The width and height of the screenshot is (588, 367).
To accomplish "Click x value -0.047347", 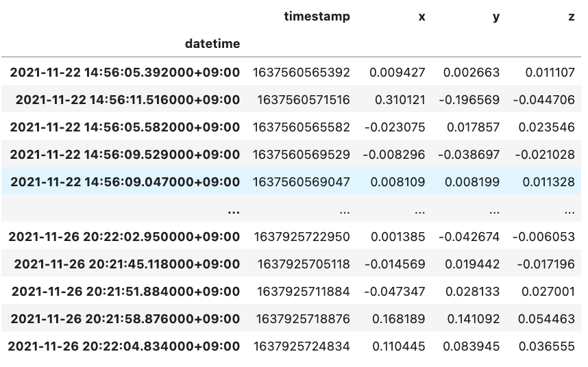I will pos(395,292).
